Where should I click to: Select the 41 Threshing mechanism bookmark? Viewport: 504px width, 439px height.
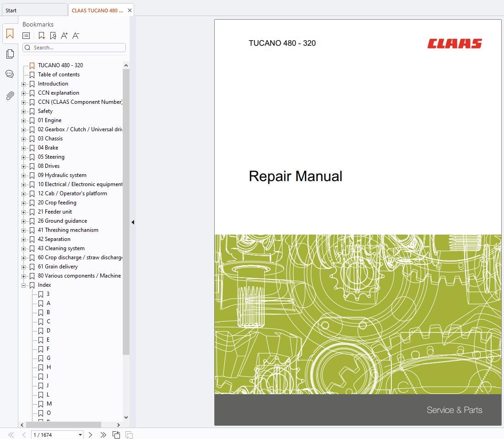(x=68, y=230)
